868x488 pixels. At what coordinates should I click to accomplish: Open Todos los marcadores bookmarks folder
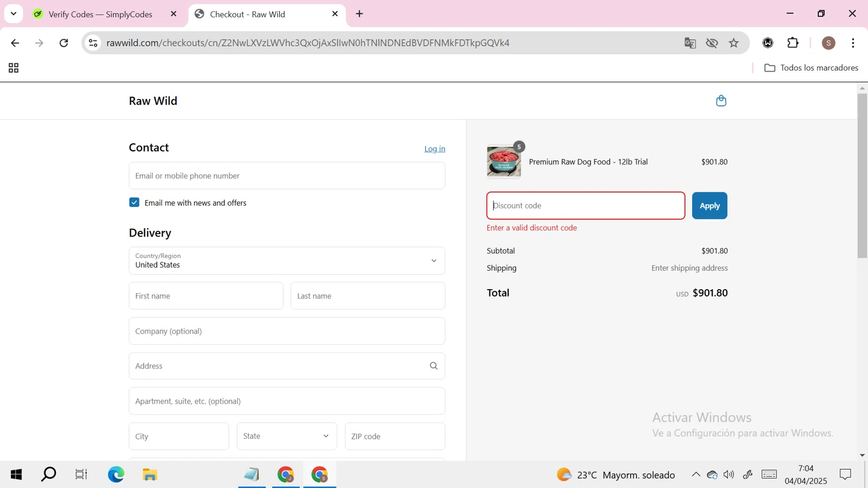pyautogui.click(x=811, y=68)
